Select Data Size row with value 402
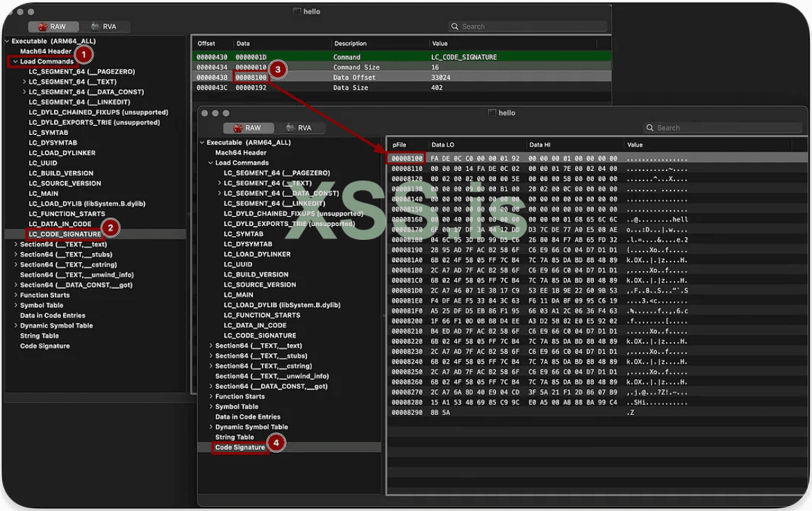812x511 pixels. tap(402, 88)
